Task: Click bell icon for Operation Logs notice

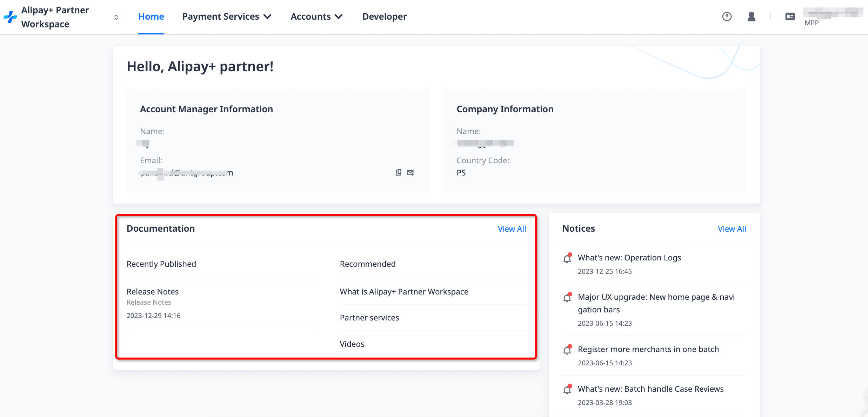Action: [x=567, y=258]
